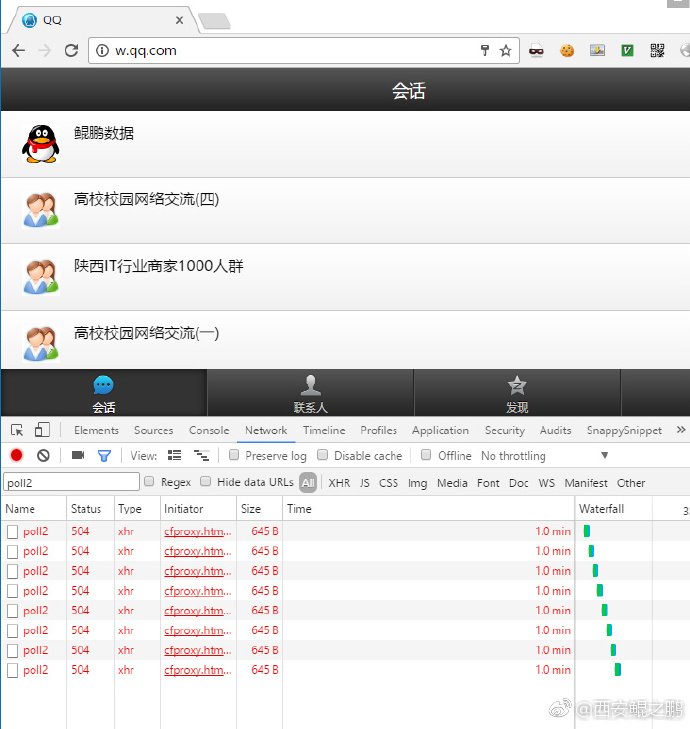Open group avatar for 陕西IT行业商家1000人群
This screenshot has height=729, width=690.
tap(41, 277)
